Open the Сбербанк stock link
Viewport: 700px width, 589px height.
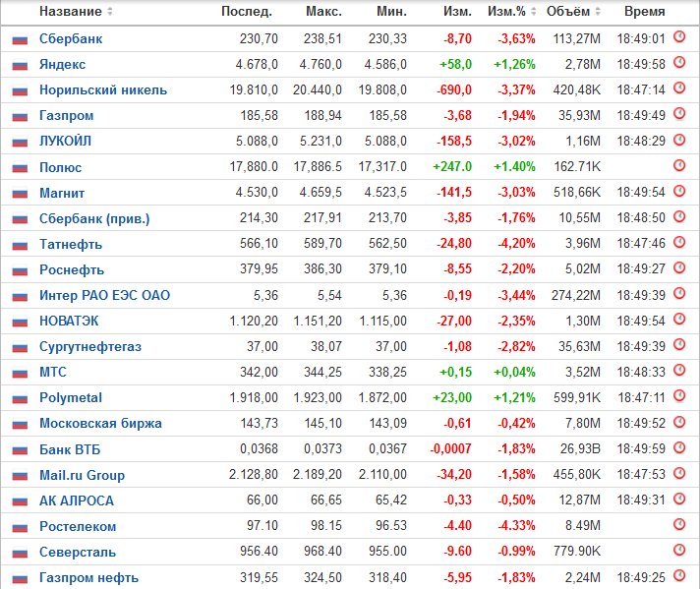pos(71,39)
